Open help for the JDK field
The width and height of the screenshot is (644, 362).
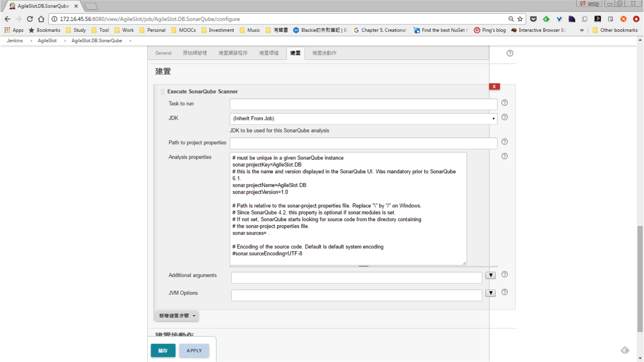point(504,117)
